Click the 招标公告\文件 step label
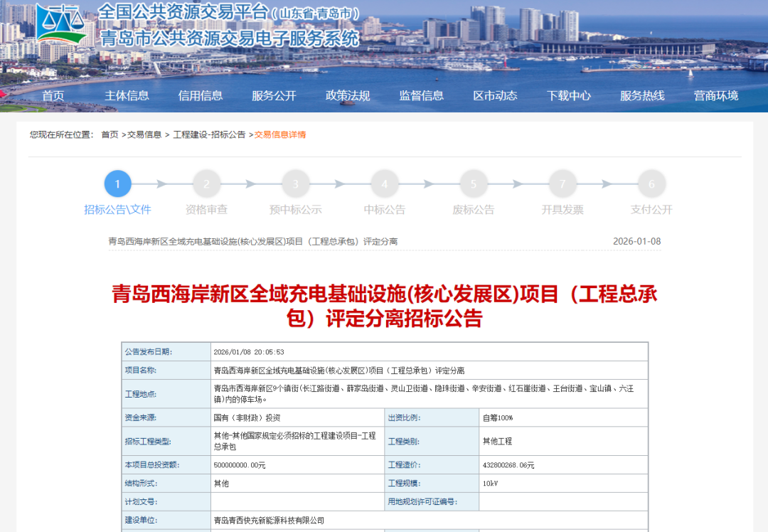 pos(117,210)
